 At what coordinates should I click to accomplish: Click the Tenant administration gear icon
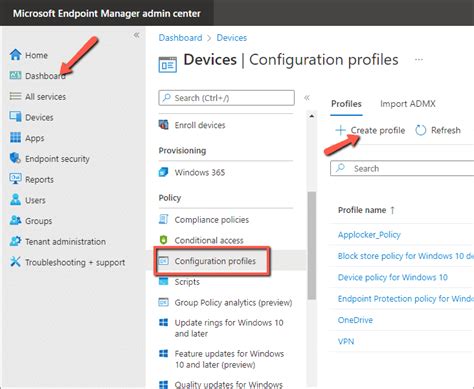click(x=15, y=241)
